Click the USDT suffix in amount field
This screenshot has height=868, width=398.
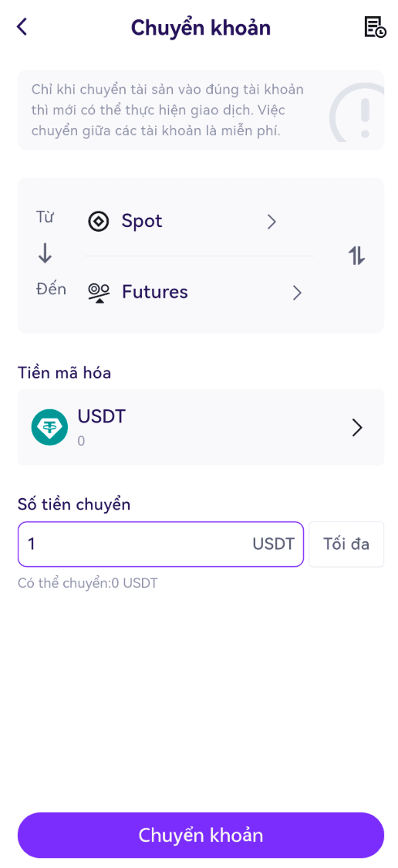[274, 544]
